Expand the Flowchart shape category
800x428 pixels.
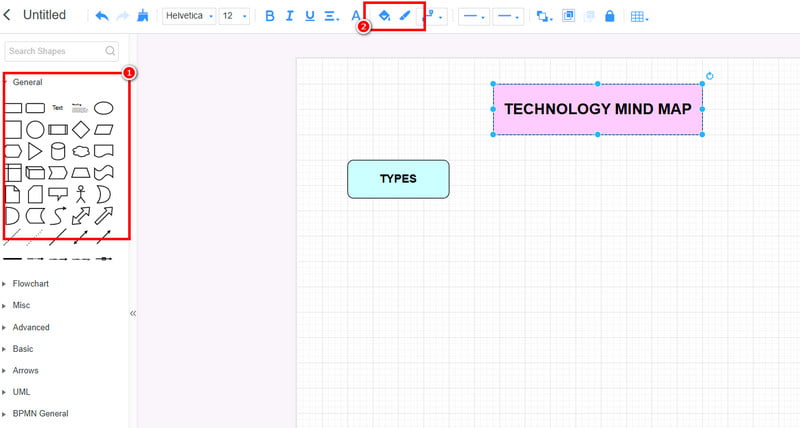30,284
